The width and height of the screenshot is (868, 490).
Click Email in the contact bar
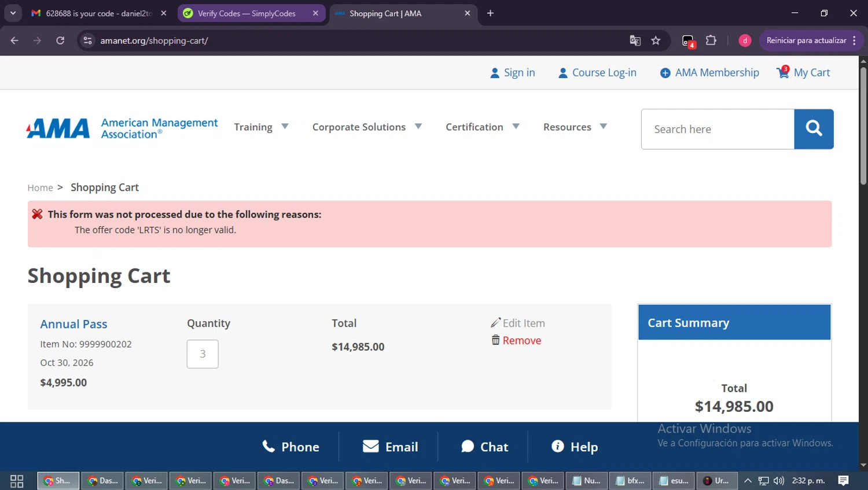390,447
